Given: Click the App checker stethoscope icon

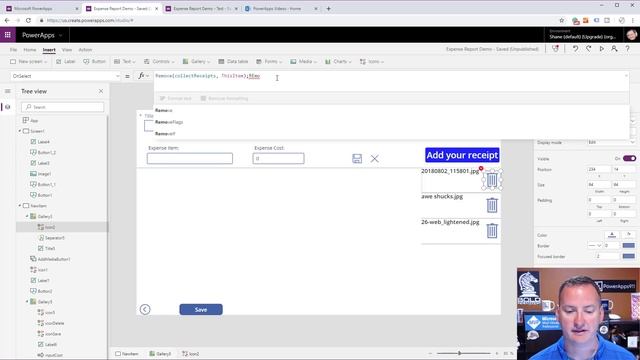Looking at the screenshot, I should point(556,49).
